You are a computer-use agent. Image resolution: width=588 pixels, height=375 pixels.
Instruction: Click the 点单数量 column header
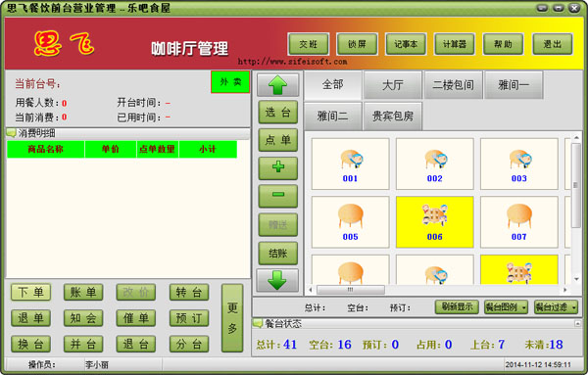click(157, 149)
